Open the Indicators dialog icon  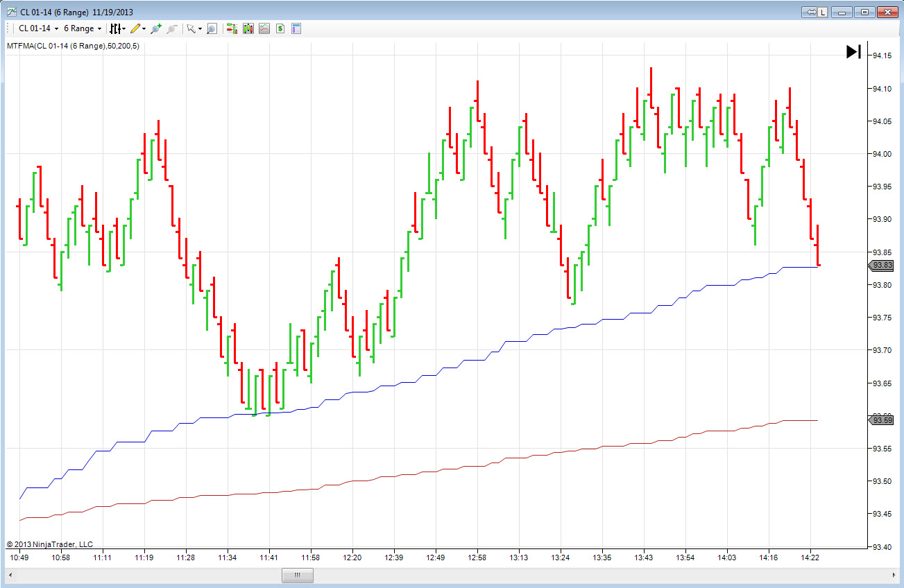point(264,28)
